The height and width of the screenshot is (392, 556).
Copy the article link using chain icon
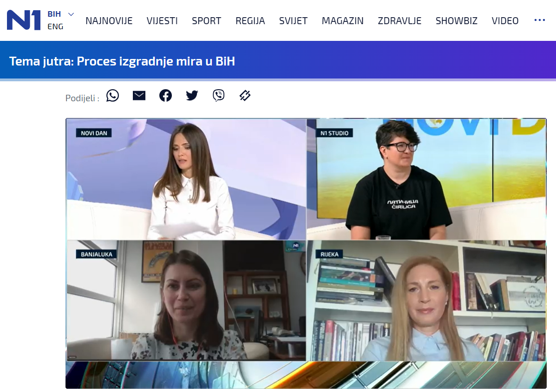[x=245, y=95]
